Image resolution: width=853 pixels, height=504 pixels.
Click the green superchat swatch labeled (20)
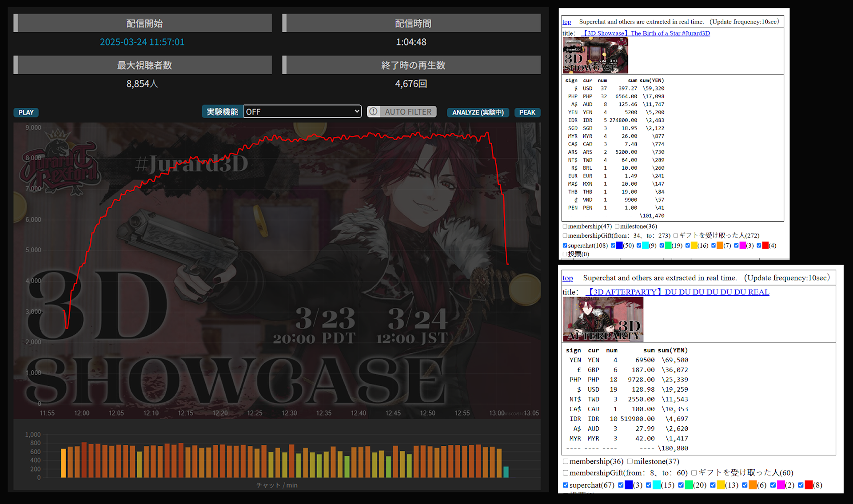coord(689,485)
